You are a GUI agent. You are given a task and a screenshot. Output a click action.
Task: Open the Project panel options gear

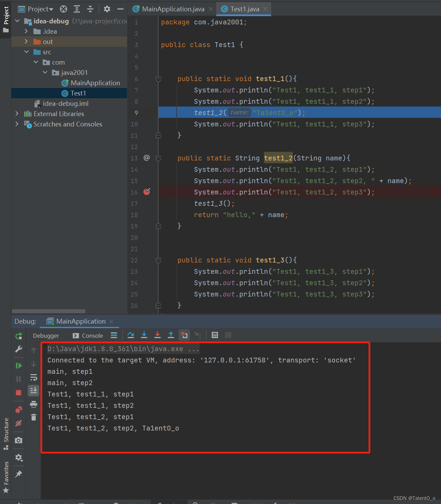107,9
